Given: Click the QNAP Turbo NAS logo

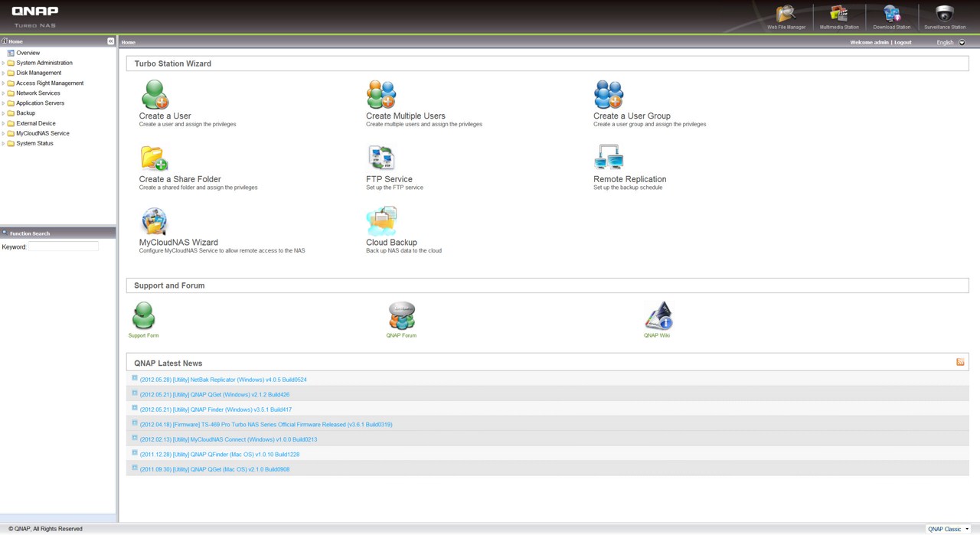Looking at the screenshot, I should (35, 17).
